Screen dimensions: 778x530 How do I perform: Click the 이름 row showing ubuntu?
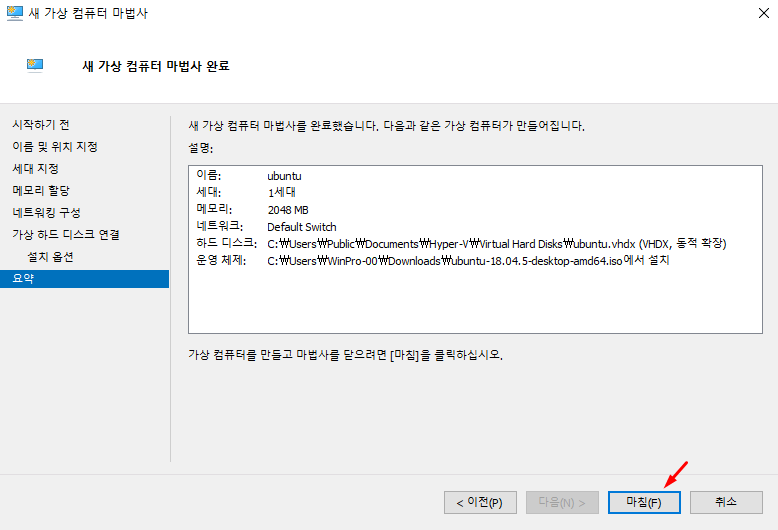pyautogui.click(x=284, y=176)
